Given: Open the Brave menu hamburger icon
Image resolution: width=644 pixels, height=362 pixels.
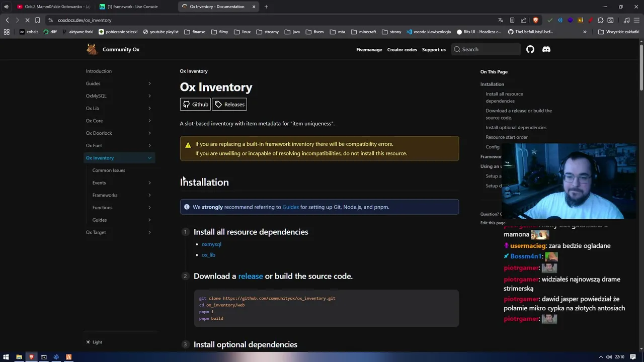Looking at the screenshot, I should [636, 20].
